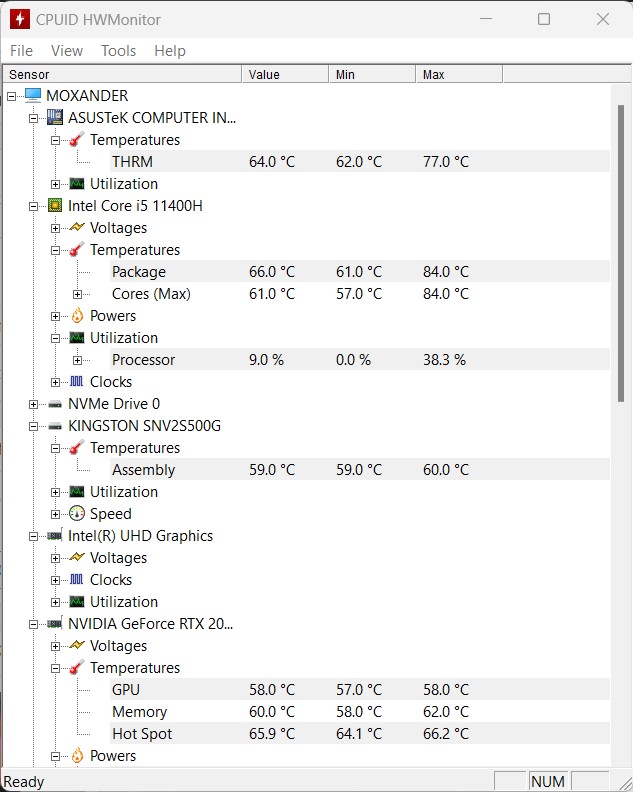Image resolution: width=633 pixels, height=792 pixels.
Task: Select the Assembly temperature row
Action: point(360,470)
